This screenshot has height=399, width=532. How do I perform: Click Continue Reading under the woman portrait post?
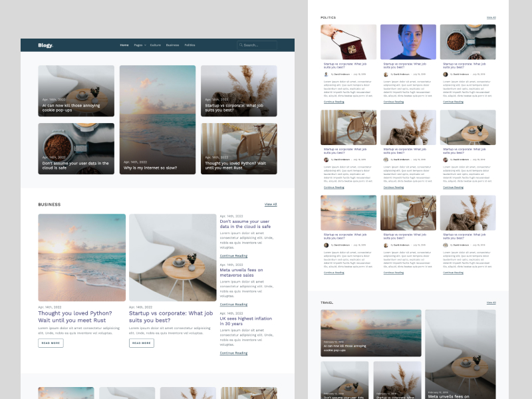pyautogui.click(x=394, y=102)
